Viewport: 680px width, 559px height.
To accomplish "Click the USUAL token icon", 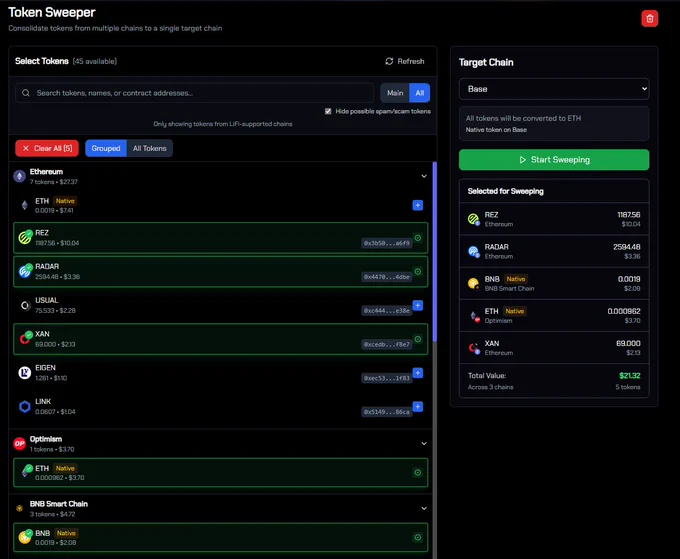I will pos(25,305).
